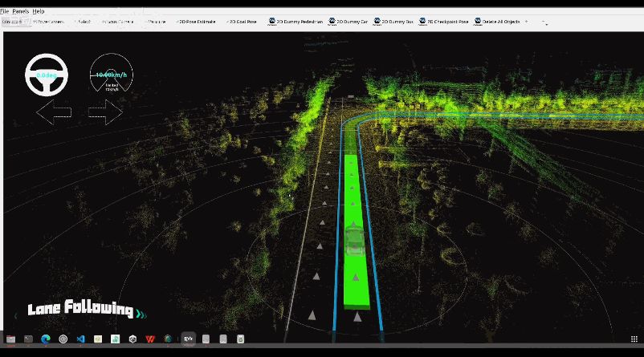This screenshot has width=644, height=357.
Task: Click the right turn signal arrow
Action: click(105, 113)
